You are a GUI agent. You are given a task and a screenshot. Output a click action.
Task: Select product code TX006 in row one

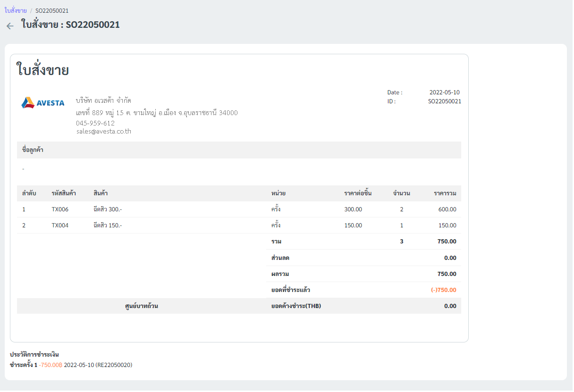pyautogui.click(x=60, y=209)
